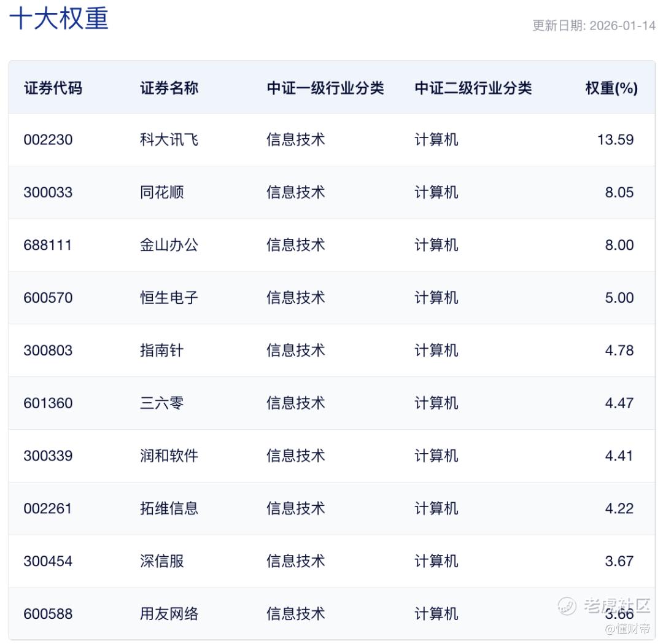Click the 十大权重 heading
Image resolution: width=663 pixels, height=644 pixels.
click(59, 18)
